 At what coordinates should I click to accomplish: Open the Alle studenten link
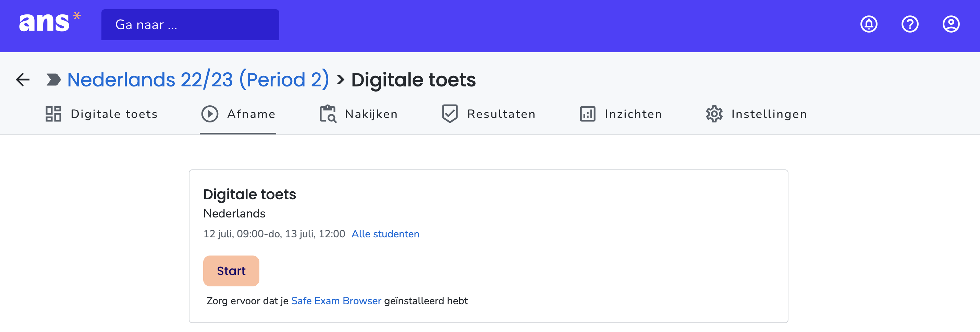pyautogui.click(x=385, y=234)
